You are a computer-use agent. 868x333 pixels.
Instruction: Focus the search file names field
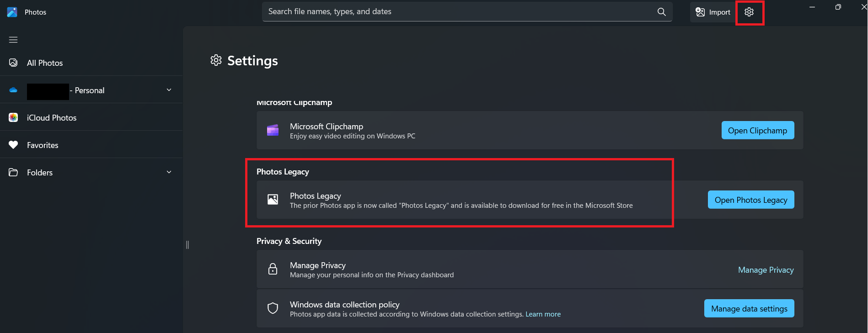click(467, 12)
